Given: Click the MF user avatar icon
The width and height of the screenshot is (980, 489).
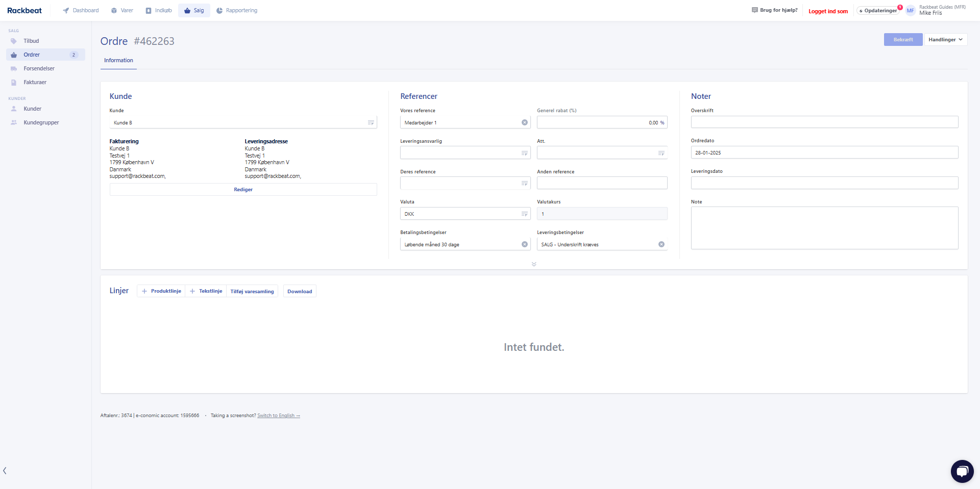Looking at the screenshot, I should coord(910,11).
